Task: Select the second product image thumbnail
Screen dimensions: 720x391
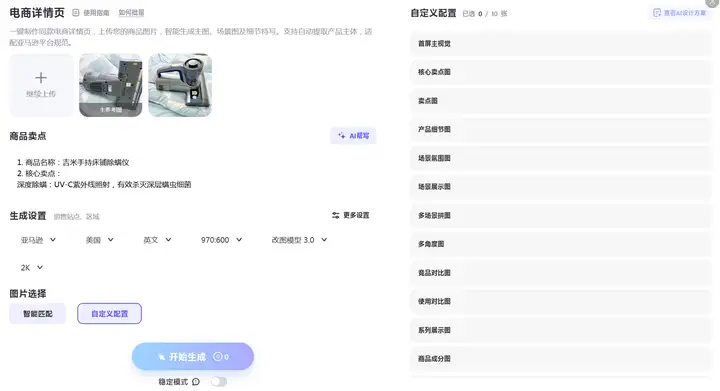Action: coord(180,85)
